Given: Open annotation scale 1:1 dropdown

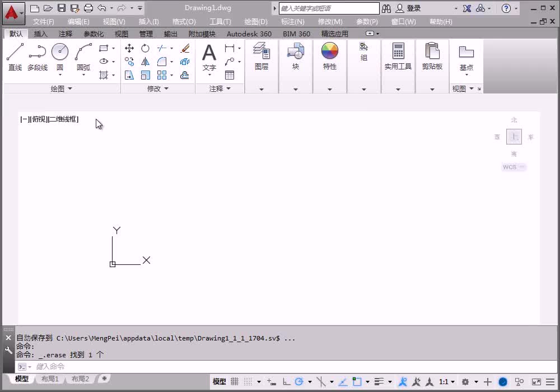Looking at the screenshot, I should (446, 382).
